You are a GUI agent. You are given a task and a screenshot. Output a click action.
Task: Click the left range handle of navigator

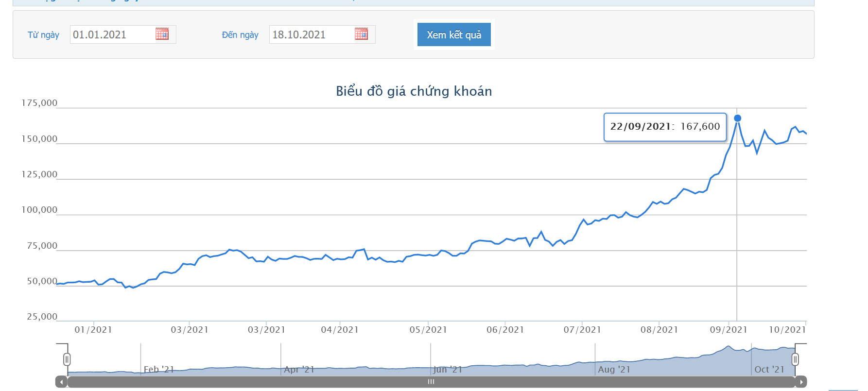pyautogui.click(x=67, y=359)
